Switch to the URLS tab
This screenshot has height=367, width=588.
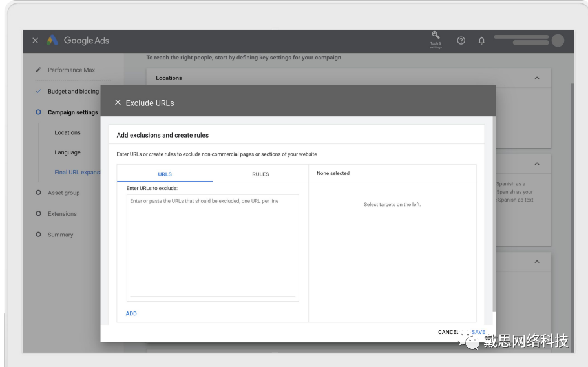pos(165,174)
